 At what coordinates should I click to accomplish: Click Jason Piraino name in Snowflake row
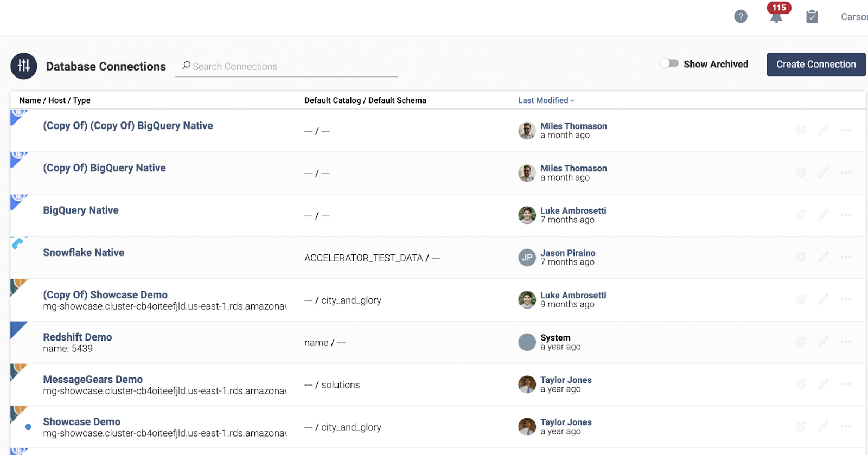tap(568, 253)
